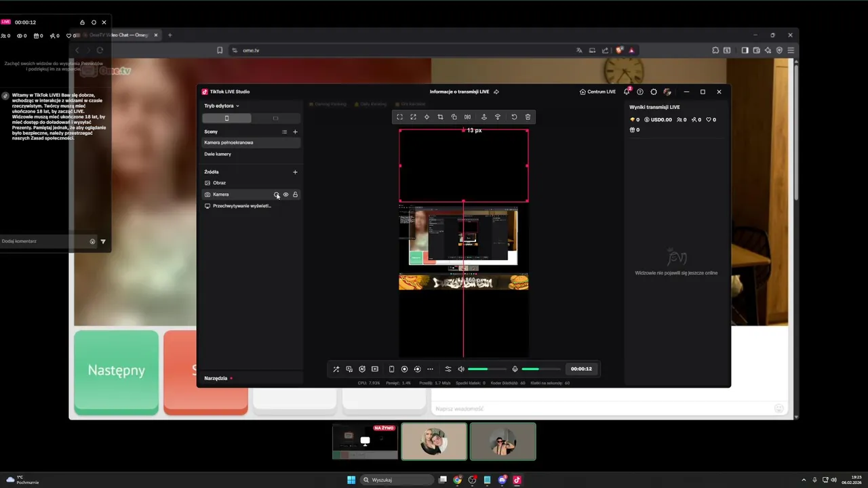
Task: Select the Dwie kamery scene
Action: [x=251, y=154]
